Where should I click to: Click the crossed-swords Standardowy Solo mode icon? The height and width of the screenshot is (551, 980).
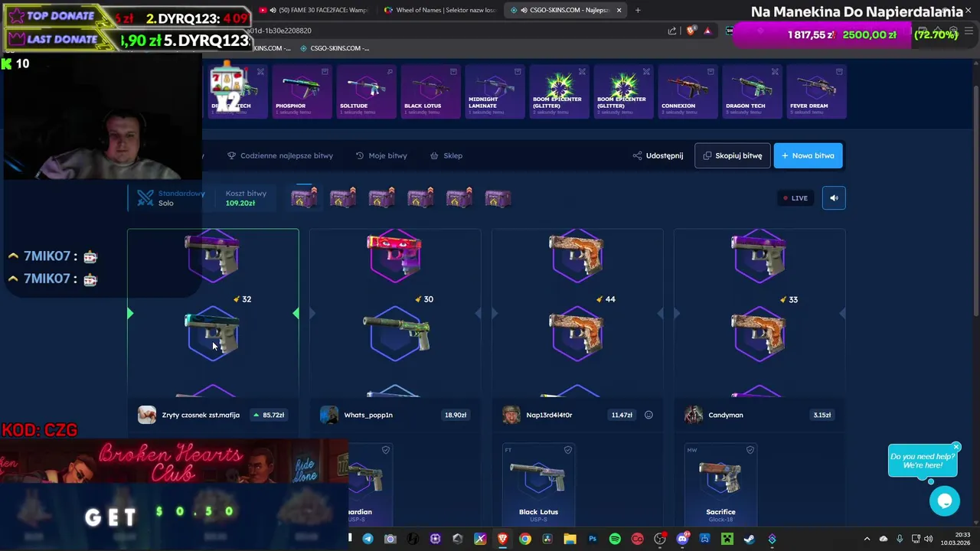(145, 198)
